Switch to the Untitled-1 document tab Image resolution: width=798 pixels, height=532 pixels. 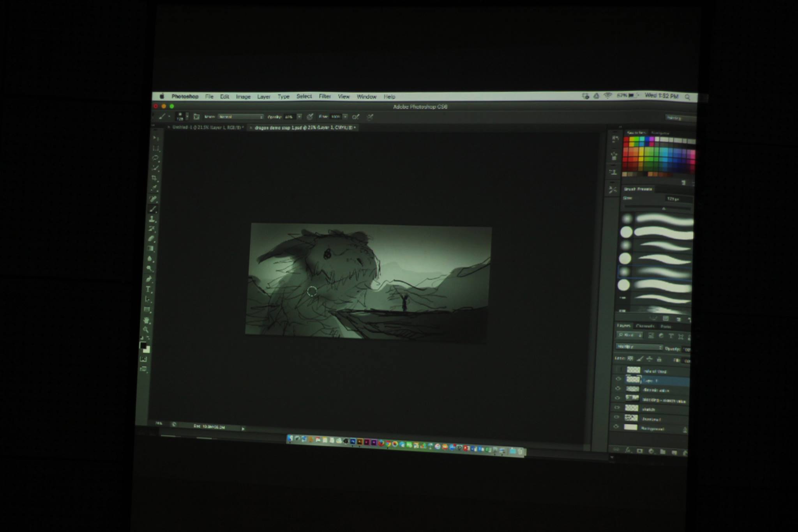(x=207, y=127)
